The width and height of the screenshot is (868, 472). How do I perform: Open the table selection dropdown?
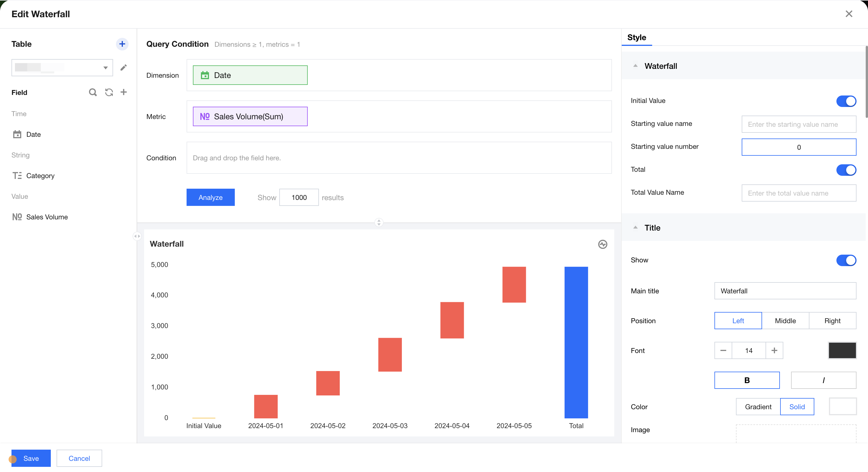62,68
